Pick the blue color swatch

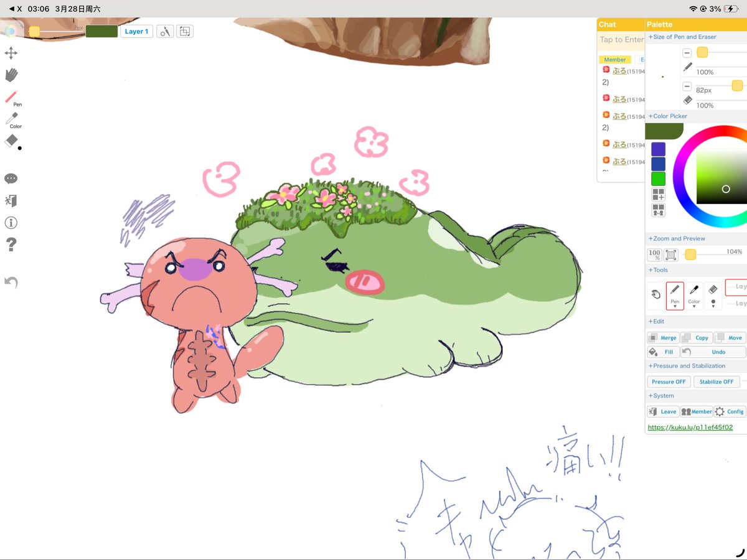[x=658, y=164]
